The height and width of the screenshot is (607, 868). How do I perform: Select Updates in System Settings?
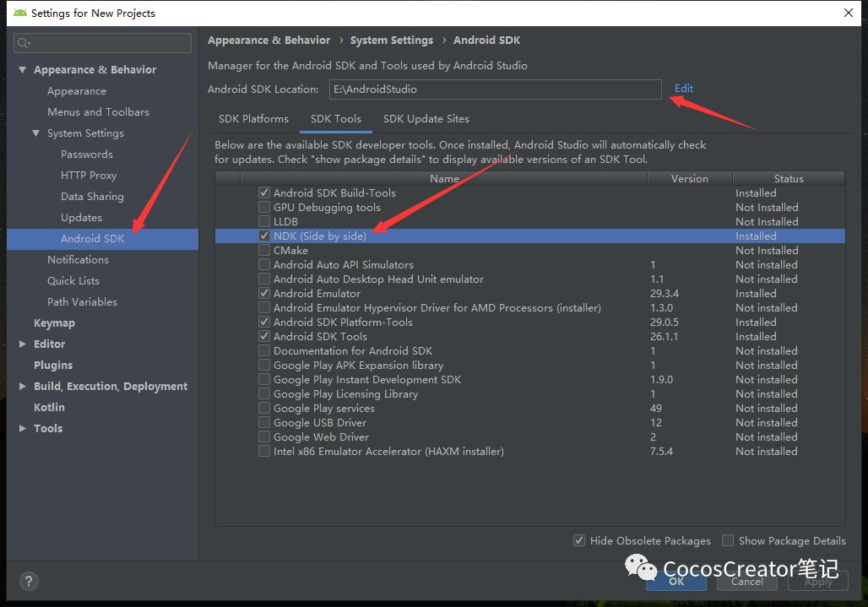[81, 218]
